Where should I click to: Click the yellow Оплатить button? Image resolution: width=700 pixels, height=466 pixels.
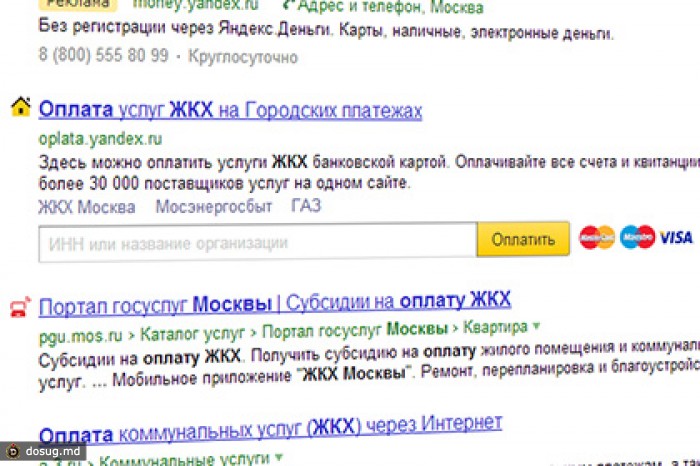523,239
